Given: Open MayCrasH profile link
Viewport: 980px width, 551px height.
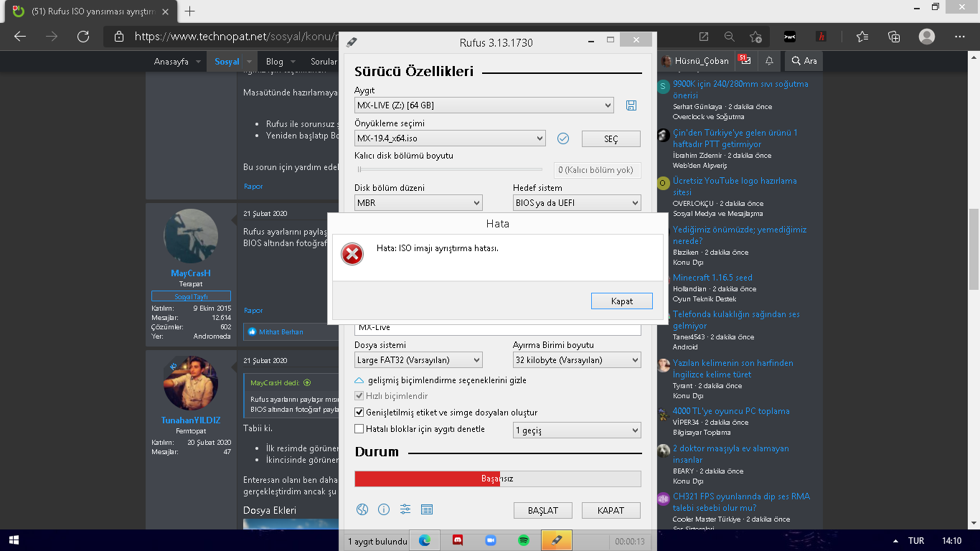Looking at the screenshot, I should [x=191, y=273].
